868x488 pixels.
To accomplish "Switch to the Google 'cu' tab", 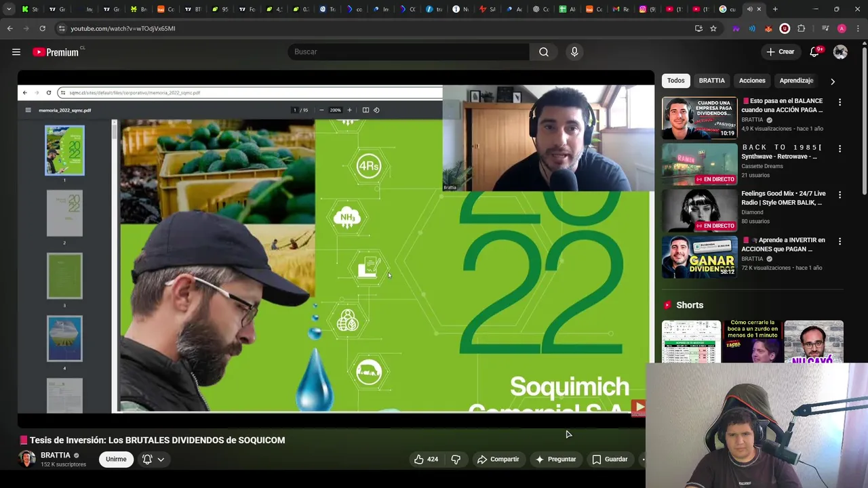I will (728, 9).
